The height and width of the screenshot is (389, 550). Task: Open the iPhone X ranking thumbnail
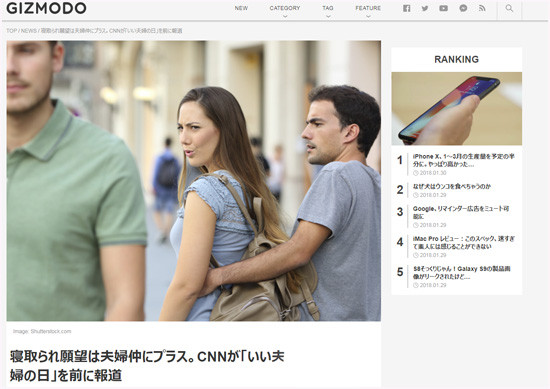pos(456,109)
